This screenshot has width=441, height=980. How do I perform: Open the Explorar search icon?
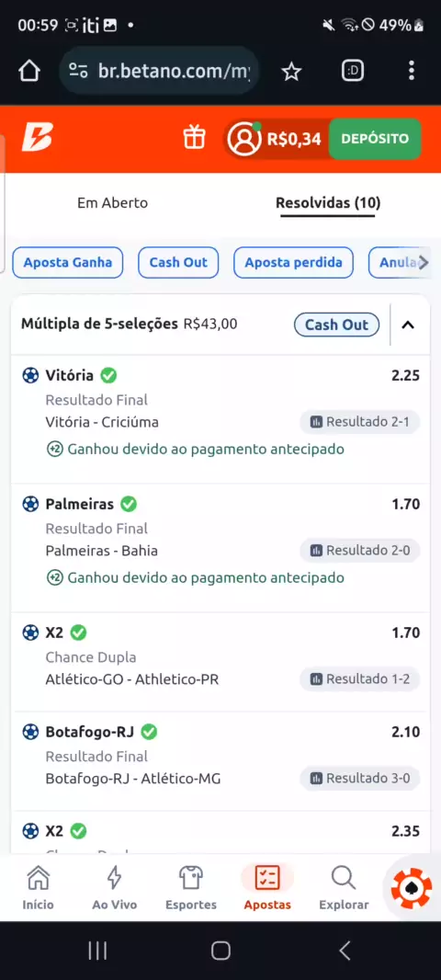[x=344, y=887]
